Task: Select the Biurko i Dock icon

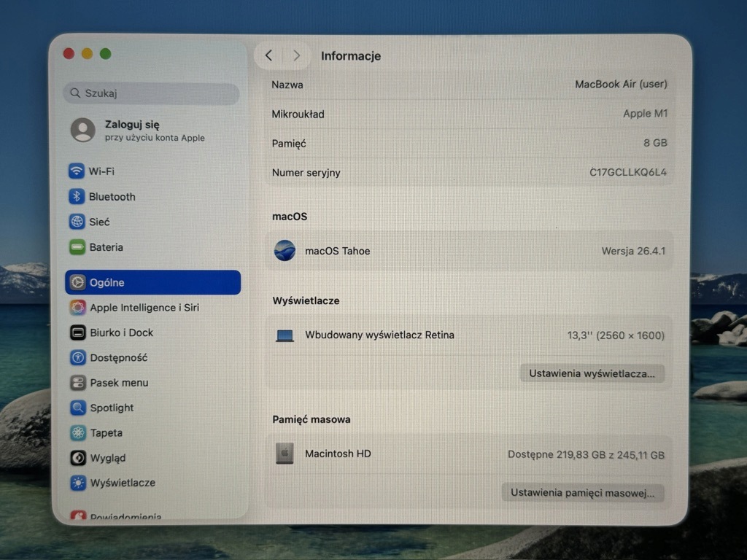Action: [77, 332]
